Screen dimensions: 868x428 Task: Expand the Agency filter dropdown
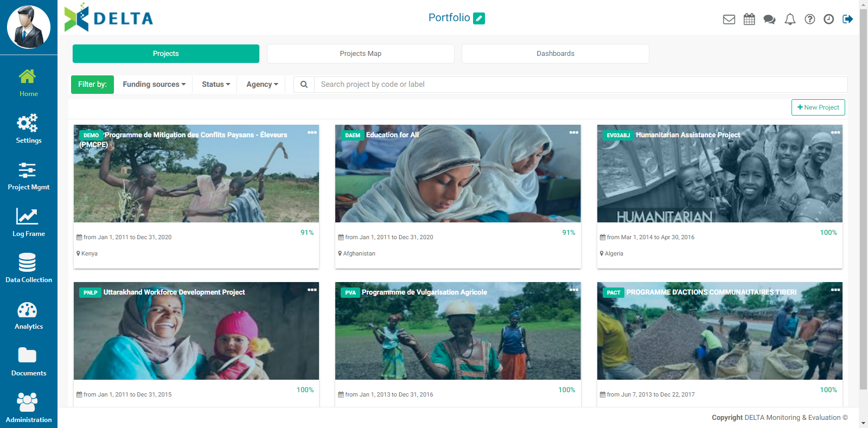[x=262, y=85]
